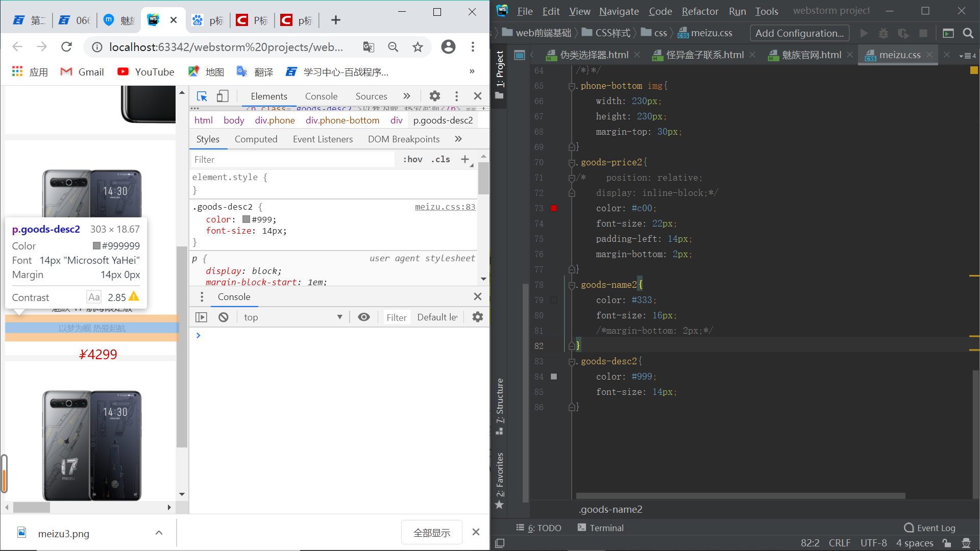The height and width of the screenshot is (551, 980).
Task: Click the Run with Coverage shield icon
Action: point(903,33)
